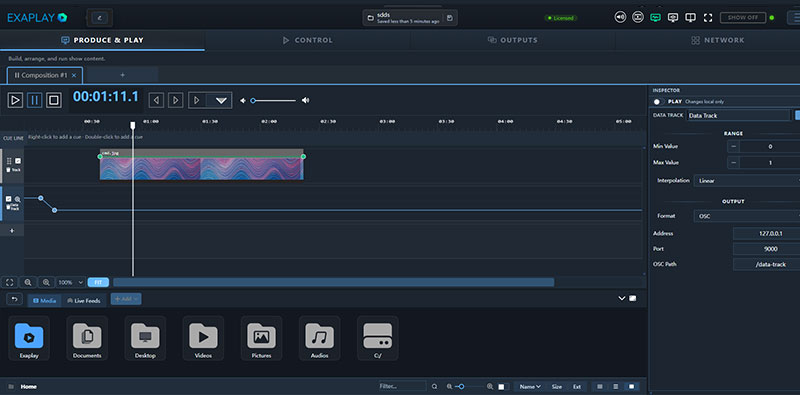This screenshot has height=395, width=800.
Task: Toggle the SHOW OFF button
Action: coord(743,18)
